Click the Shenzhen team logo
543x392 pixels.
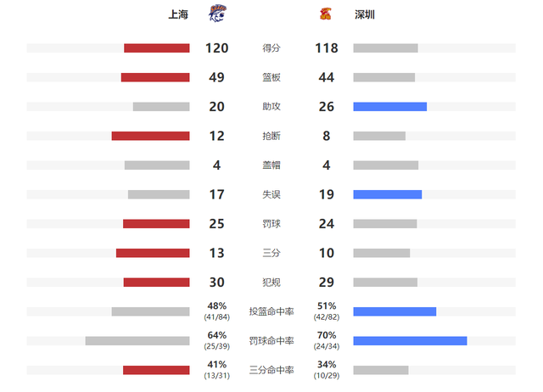326,14
